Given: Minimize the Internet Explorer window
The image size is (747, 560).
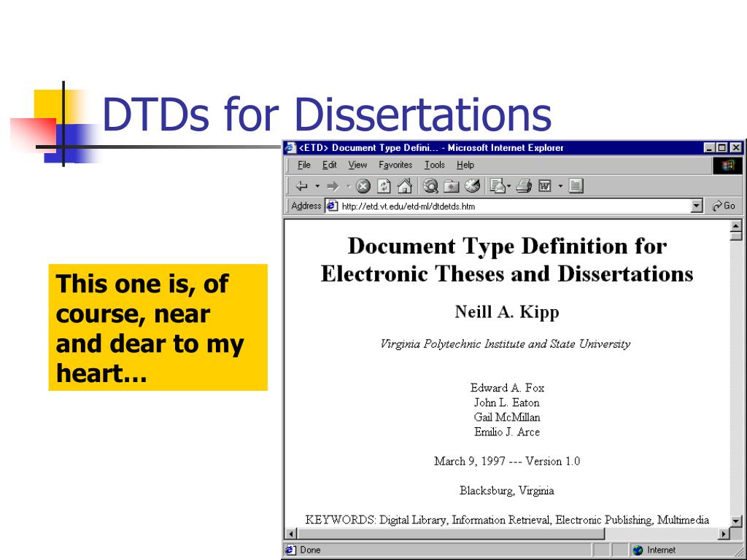Looking at the screenshot, I should pyautogui.click(x=710, y=147).
